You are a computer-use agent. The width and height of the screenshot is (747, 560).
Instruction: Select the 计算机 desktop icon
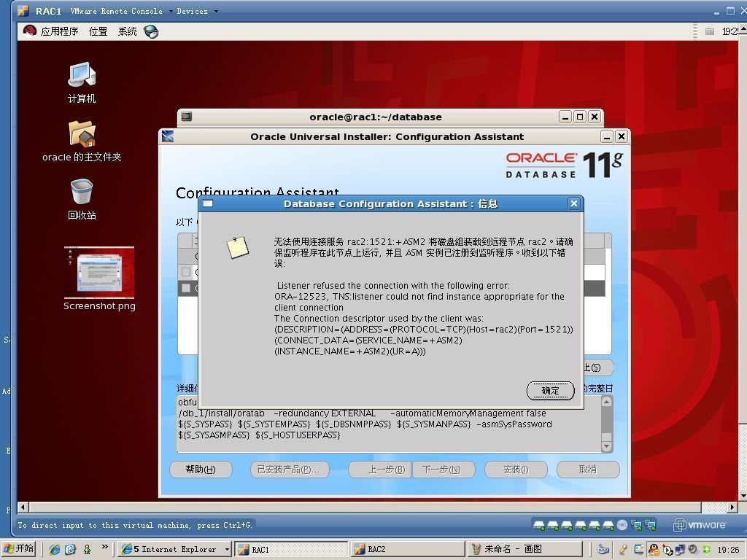click(82, 83)
